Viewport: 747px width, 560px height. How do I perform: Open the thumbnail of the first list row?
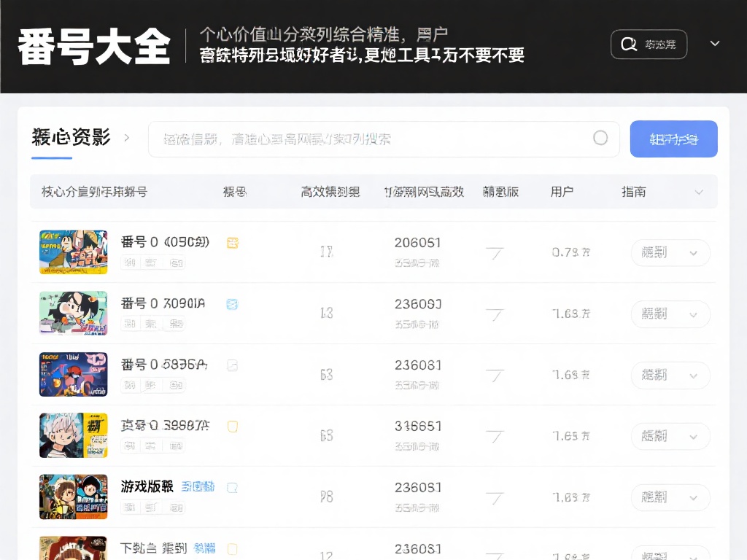73,252
